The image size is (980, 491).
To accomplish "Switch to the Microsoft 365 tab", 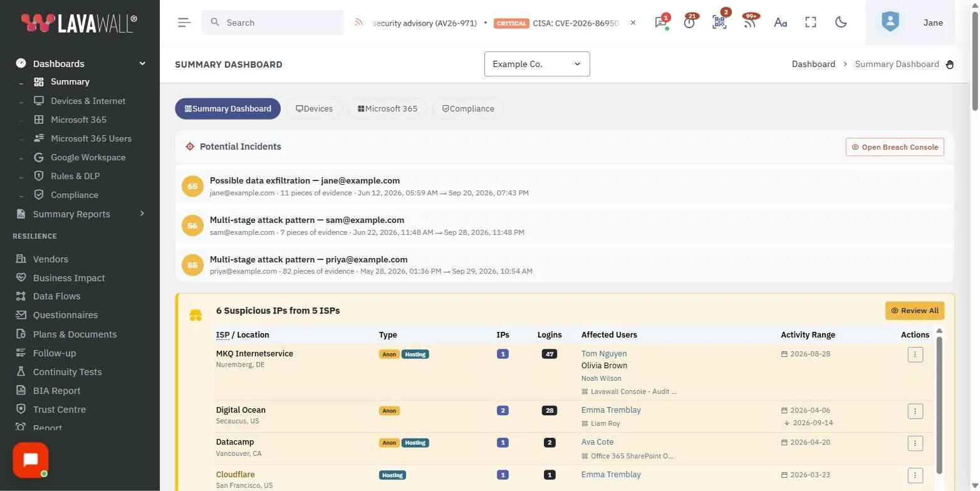I will pyautogui.click(x=387, y=108).
